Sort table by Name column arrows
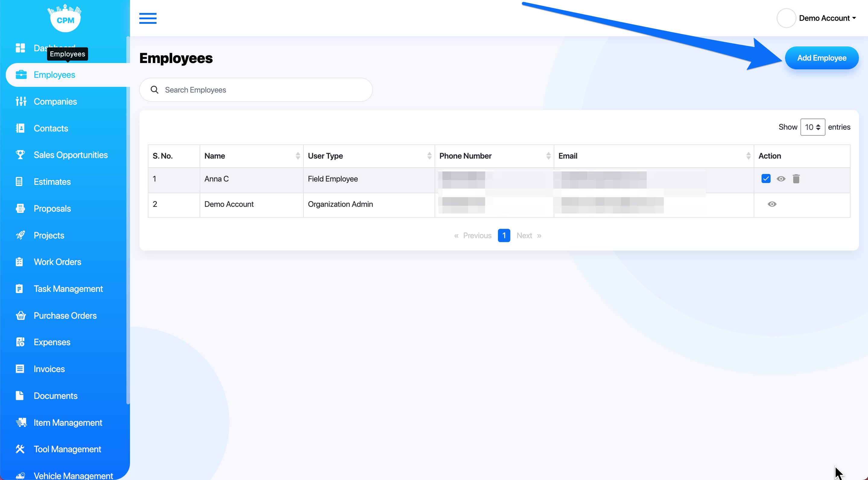This screenshot has width=868, height=480. click(x=298, y=156)
